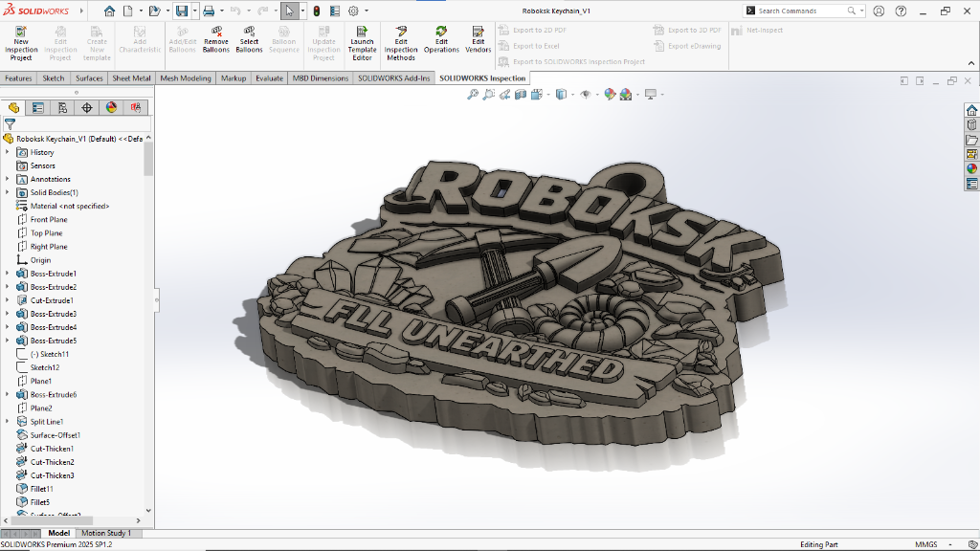
Task: Expand the History tree node
Action: click(8, 152)
